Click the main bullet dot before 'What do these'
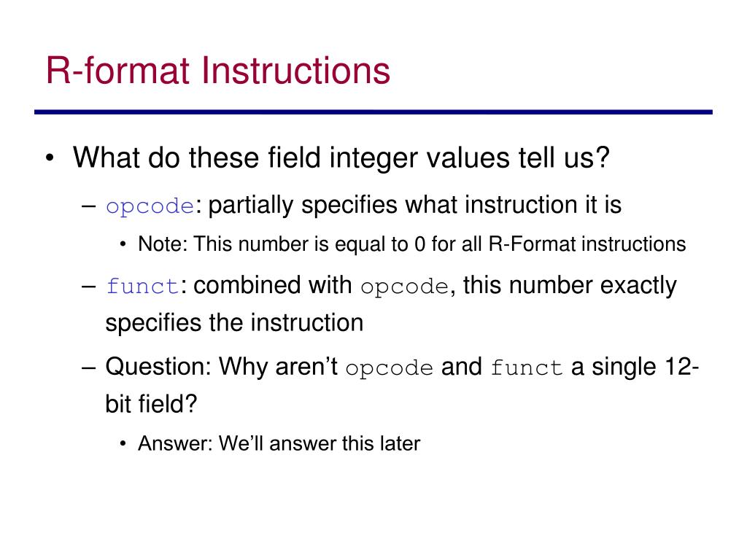This screenshot has height=560, width=747. (x=50, y=158)
